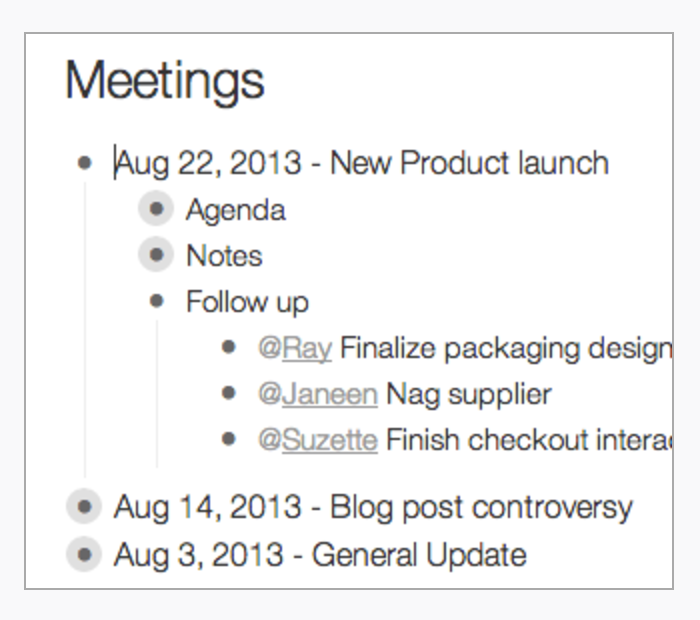Click the bullet next to @Ray item

(229, 347)
